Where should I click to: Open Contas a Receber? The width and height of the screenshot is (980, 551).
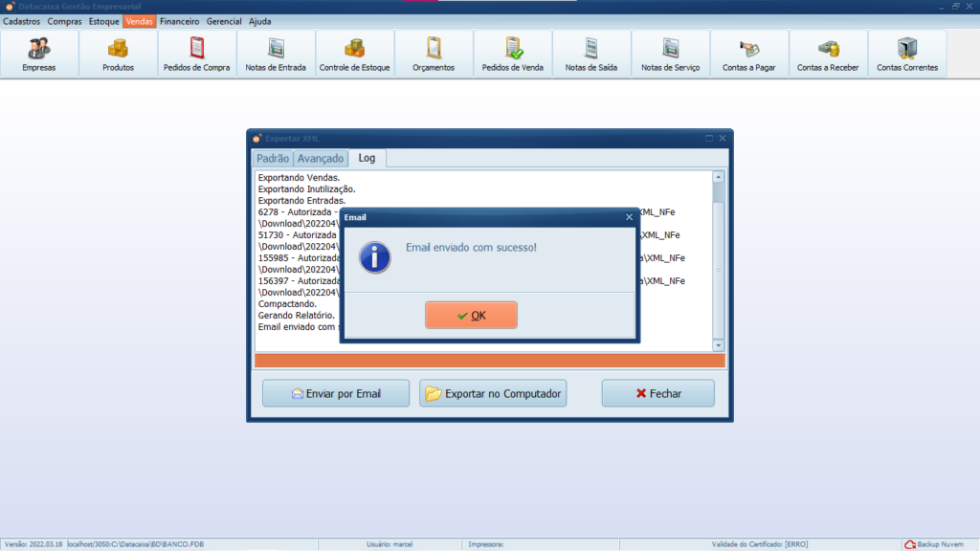(x=827, y=54)
